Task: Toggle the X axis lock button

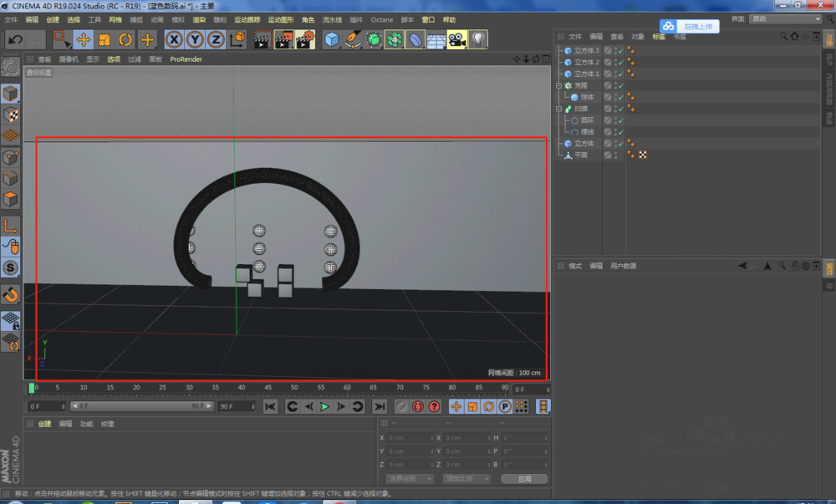Action: [173, 39]
